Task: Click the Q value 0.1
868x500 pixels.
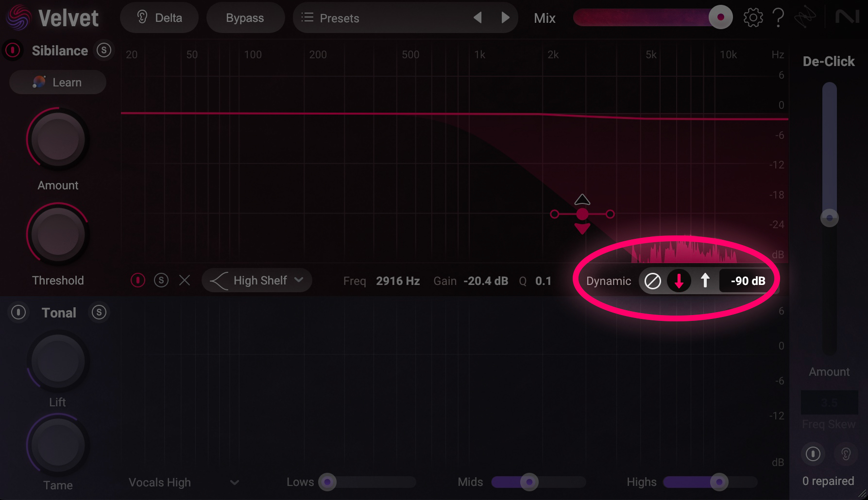Action: pos(543,281)
